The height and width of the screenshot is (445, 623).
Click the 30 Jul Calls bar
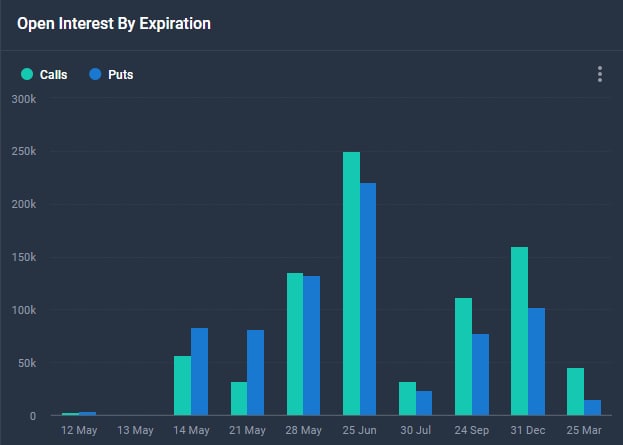[x=407, y=398]
